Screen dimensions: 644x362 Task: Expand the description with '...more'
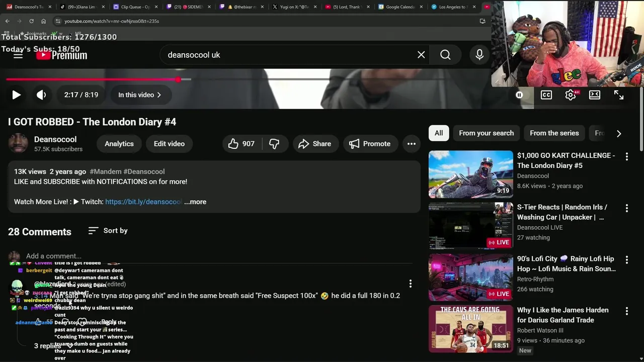point(195,202)
